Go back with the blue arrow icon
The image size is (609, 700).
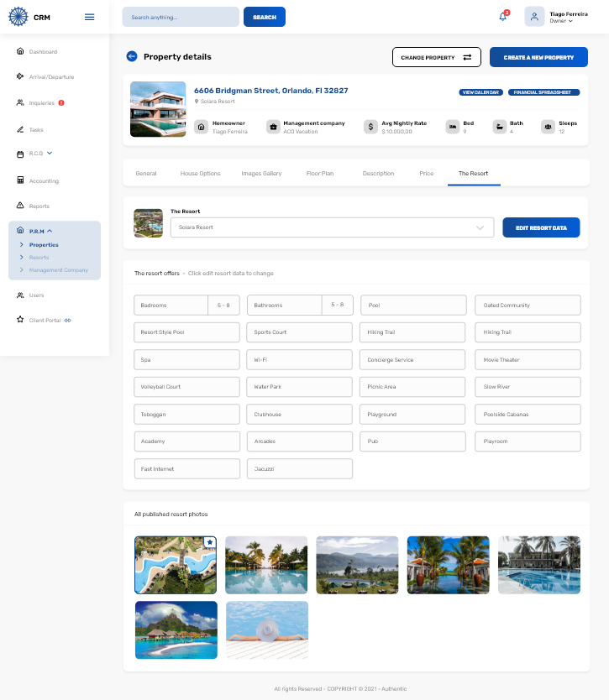coord(132,56)
